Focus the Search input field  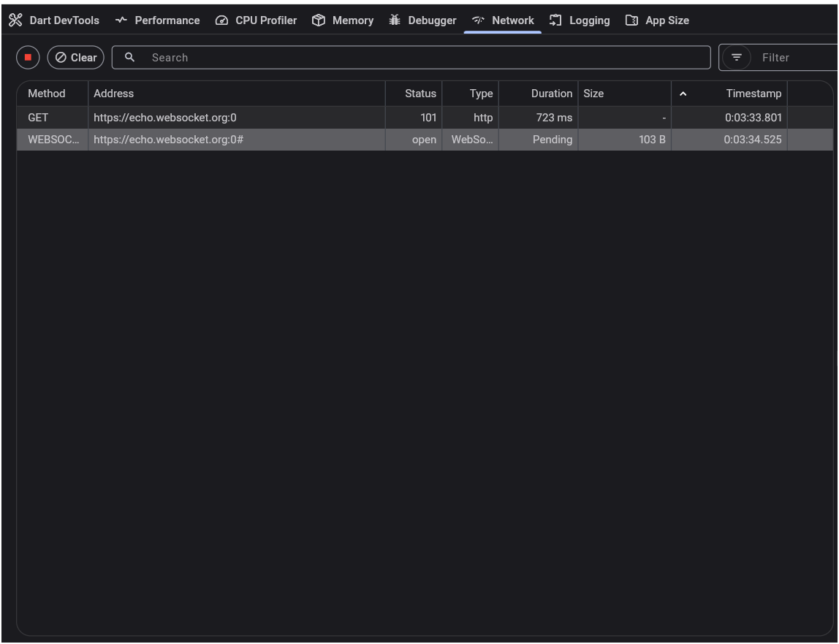coord(411,57)
